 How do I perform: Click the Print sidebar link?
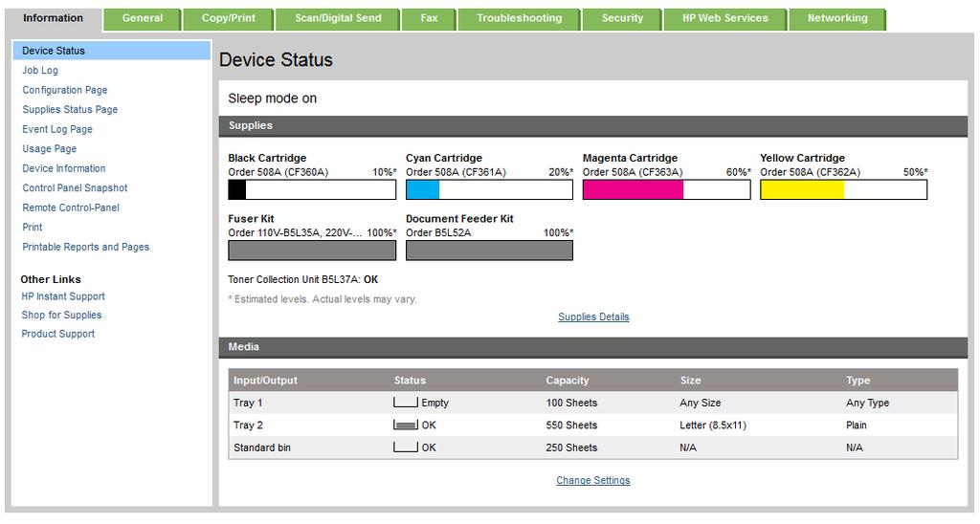click(33, 228)
